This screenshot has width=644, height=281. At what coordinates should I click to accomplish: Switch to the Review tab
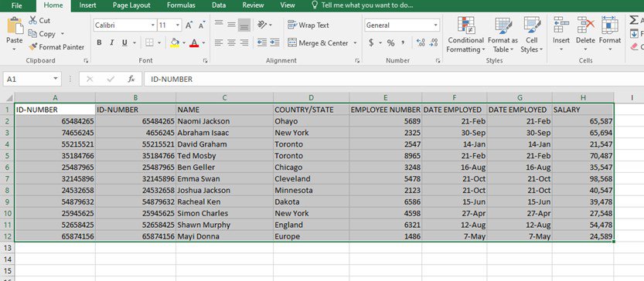pos(253,5)
